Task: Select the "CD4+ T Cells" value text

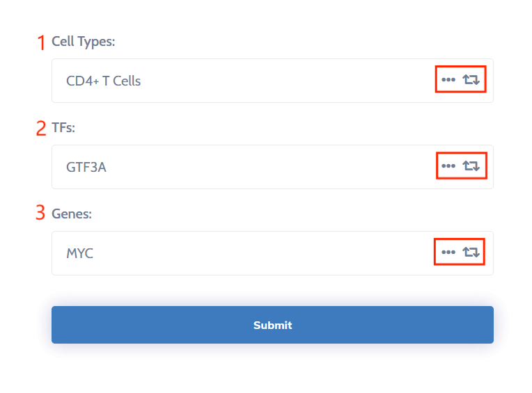Action: click(x=104, y=81)
